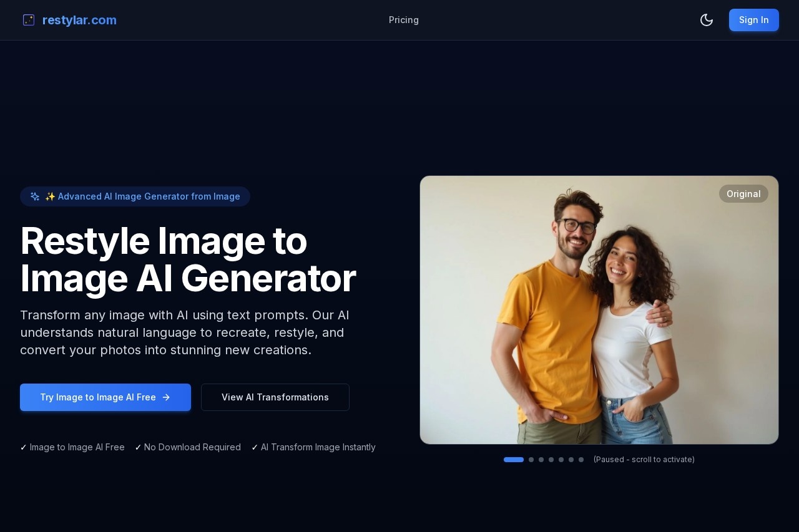
Task: Switch to the third carousel slide dot
Action: pyautogui.click(x=541, y=460)
